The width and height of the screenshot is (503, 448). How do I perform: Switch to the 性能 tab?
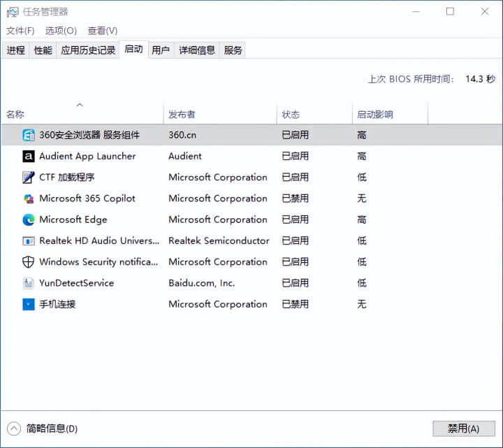[43, 50]
